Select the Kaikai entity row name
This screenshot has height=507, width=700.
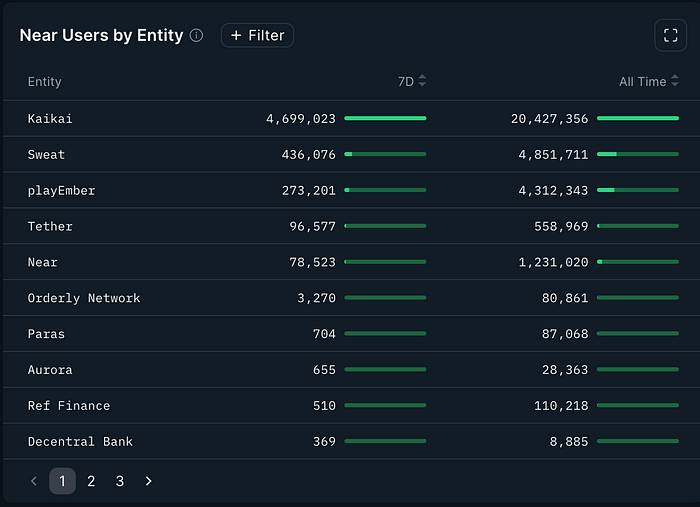[50, 118]
